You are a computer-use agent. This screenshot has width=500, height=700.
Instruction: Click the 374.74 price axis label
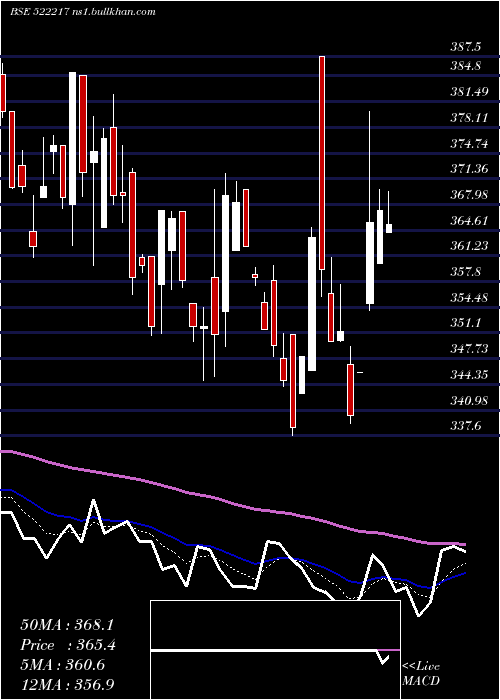(x=469, y=144)
